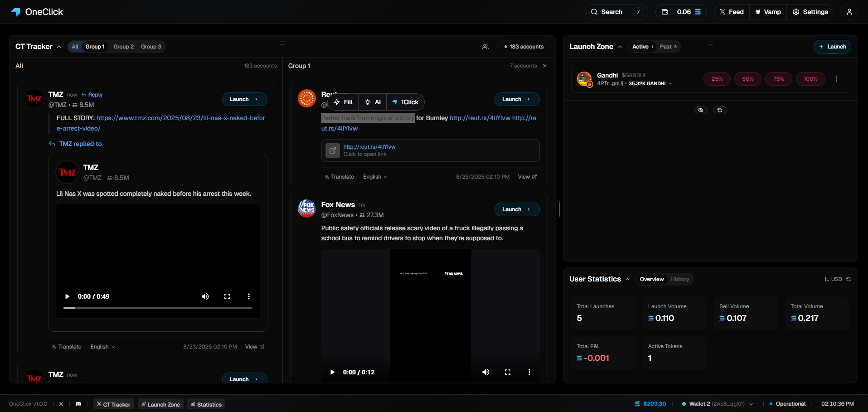
Task: Click the open-link icon for reut.rs card
Action: point(333,150)
